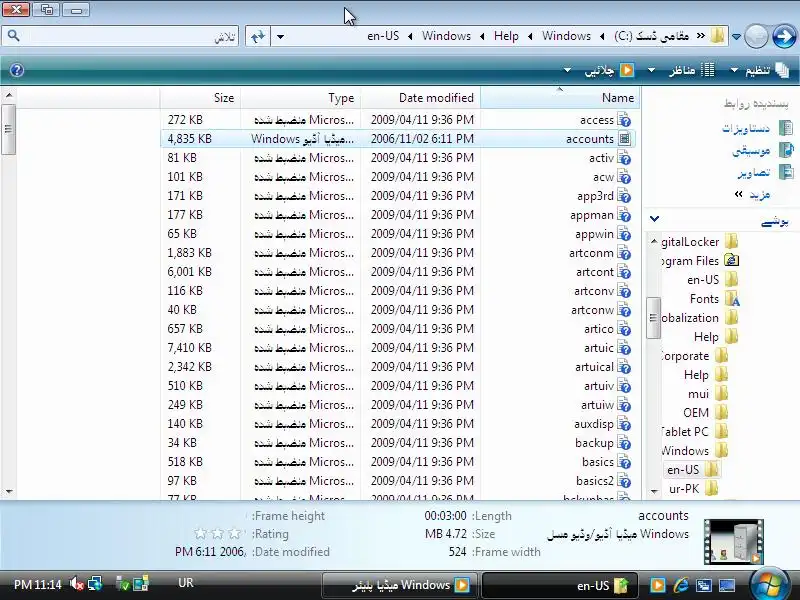Sort by the Type column header

(301, 97)
